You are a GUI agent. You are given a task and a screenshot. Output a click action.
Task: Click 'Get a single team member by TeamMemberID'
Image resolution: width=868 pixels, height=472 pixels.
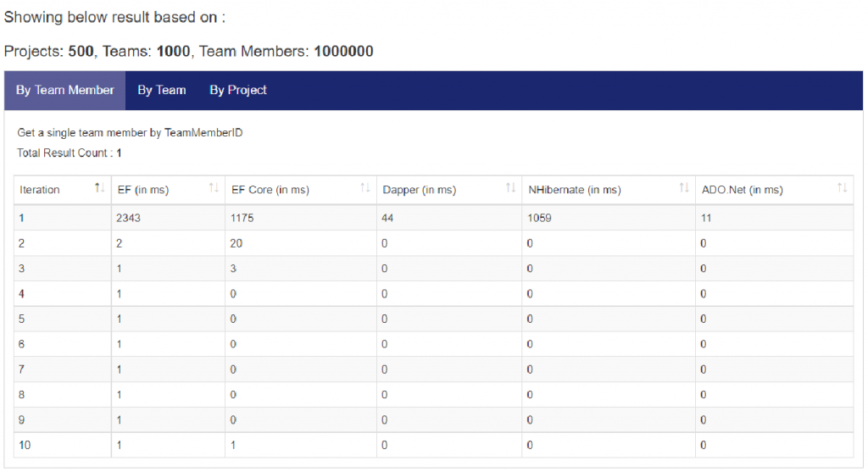[130, 133]
